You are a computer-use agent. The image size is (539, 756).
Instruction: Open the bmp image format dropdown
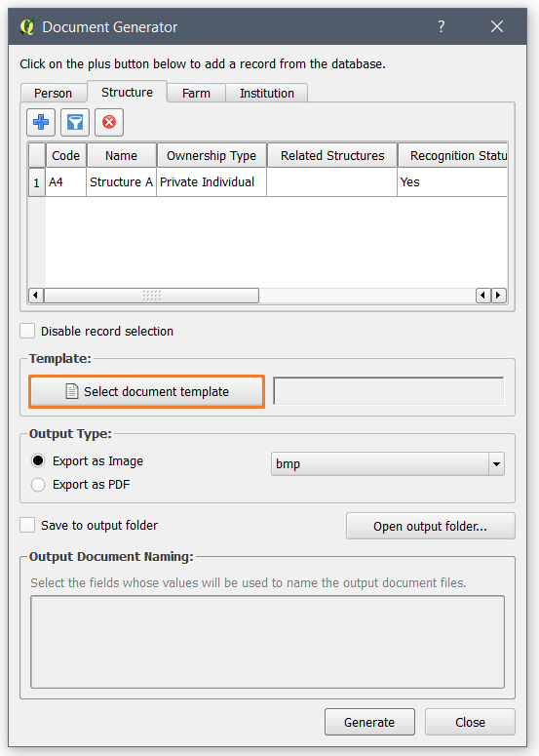388,463
